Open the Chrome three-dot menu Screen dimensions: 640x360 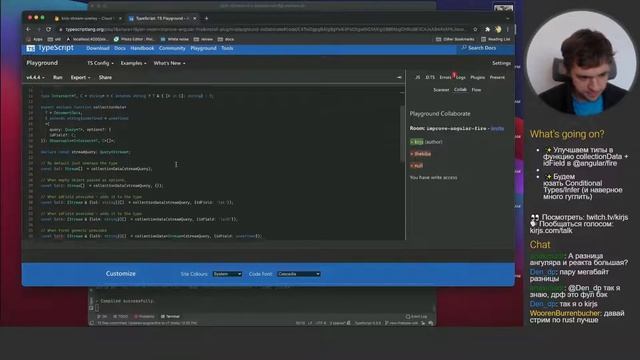coord(508,29)
